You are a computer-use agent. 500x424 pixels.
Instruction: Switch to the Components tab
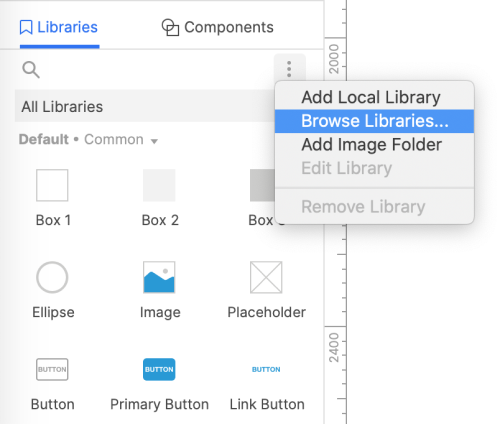218,27
